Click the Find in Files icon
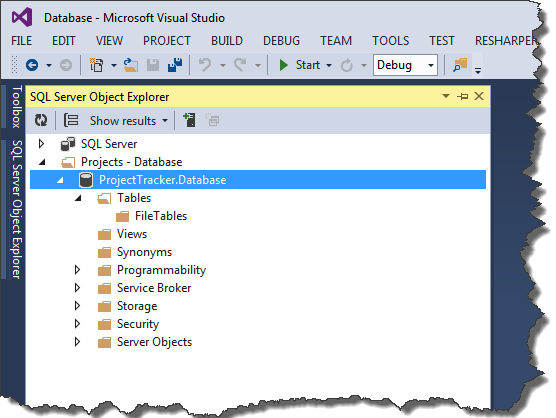The height and width of the screenshot is (418, 556). pos(460,65)
